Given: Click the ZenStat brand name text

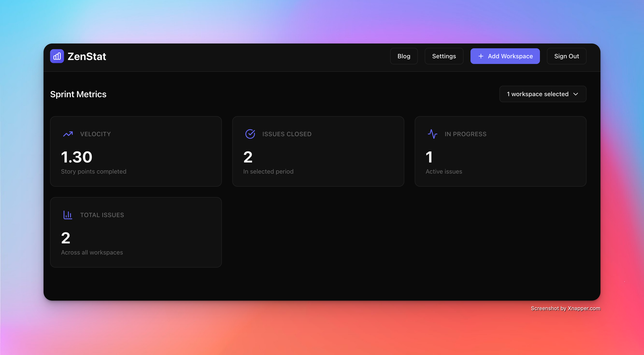Looking at the screenshot, I should pyautogui.click(x=87, y=57).
